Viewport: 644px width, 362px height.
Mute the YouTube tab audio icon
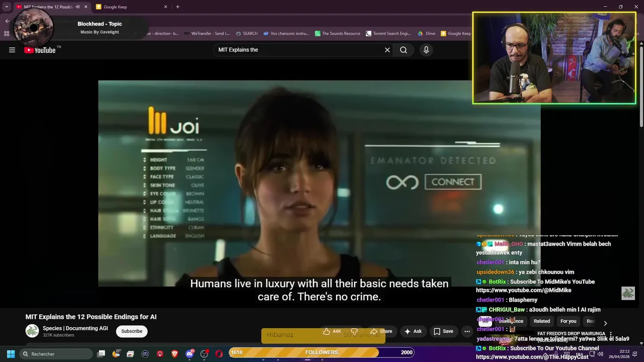pyautogui.click(x=77, y=7)
